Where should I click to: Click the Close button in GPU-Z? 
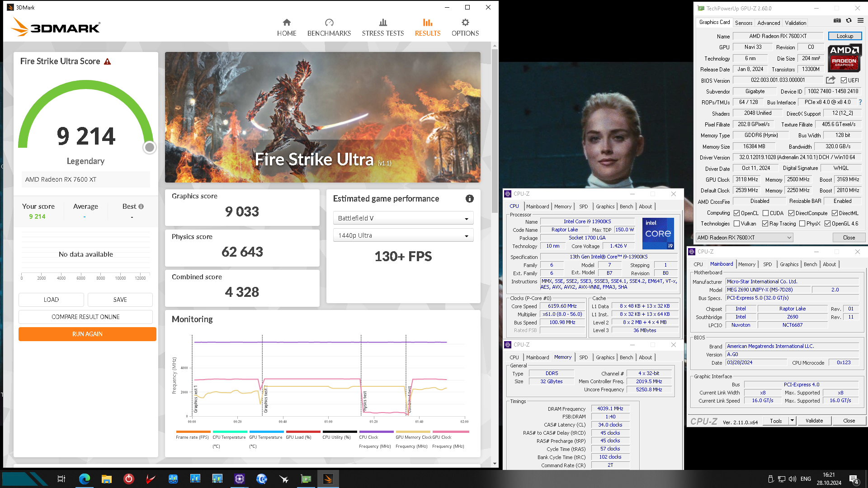(x=849, y=238)
